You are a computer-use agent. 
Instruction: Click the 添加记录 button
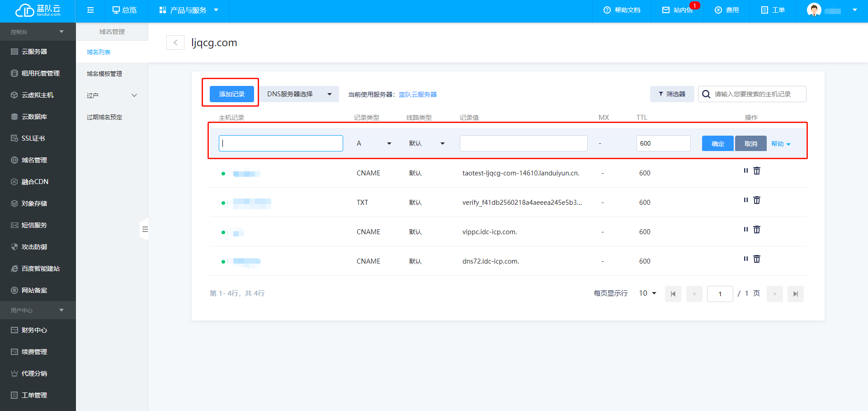(231, 94)
